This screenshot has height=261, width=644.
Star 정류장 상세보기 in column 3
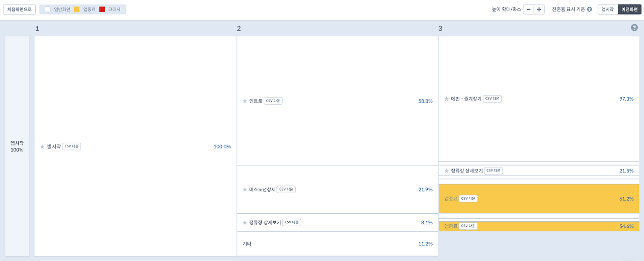pyautogui.click(x=446, y=170)
